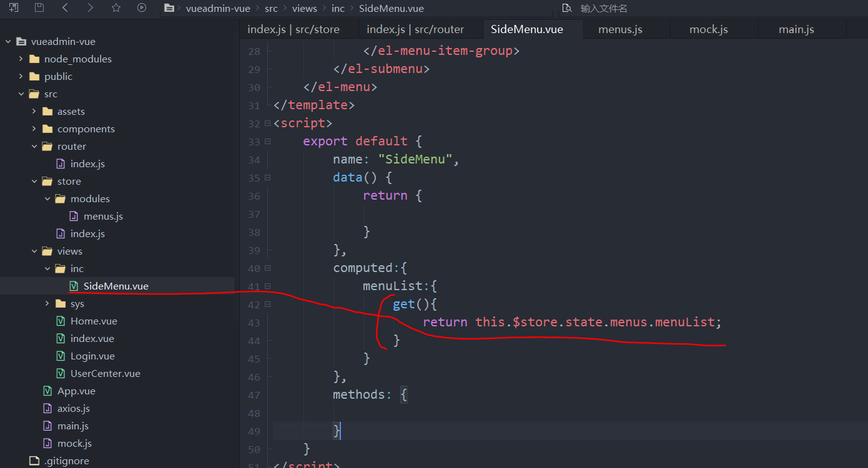The image size is (868, 468).
Task: Open index.js under the store folder
Action: click(x=87, y=234)
